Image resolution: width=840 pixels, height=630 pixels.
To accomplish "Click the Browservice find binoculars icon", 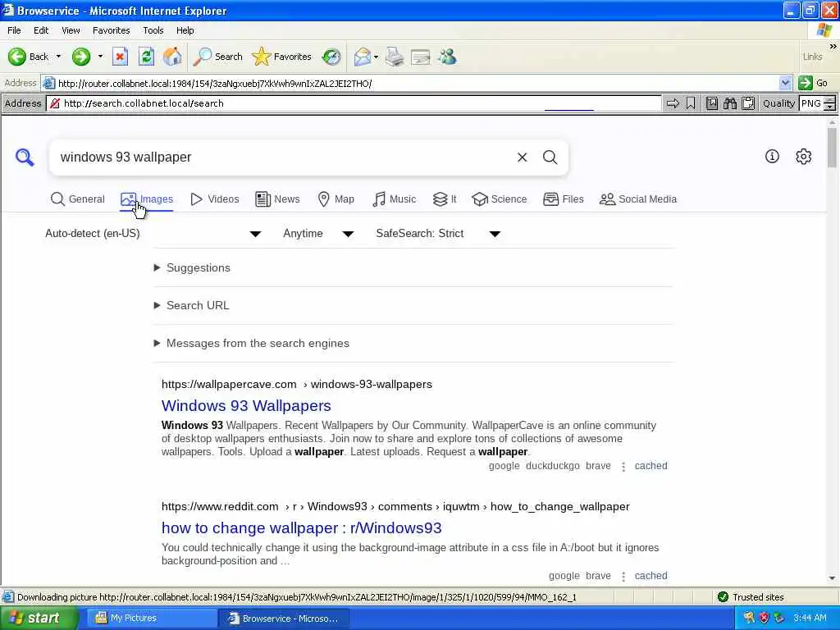I will pos(729,103).
